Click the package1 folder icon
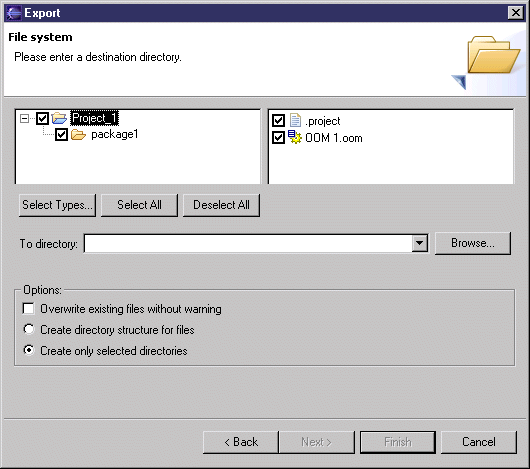The width and height of the screenshot is (530, 469). click(x=78, y=134)
